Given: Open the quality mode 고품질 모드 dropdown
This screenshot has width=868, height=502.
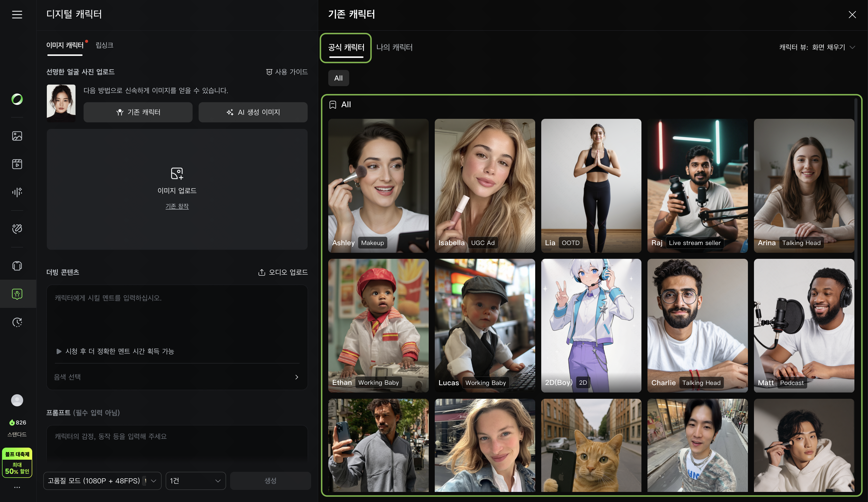Looking at the screenshot, I should [102, 481].
